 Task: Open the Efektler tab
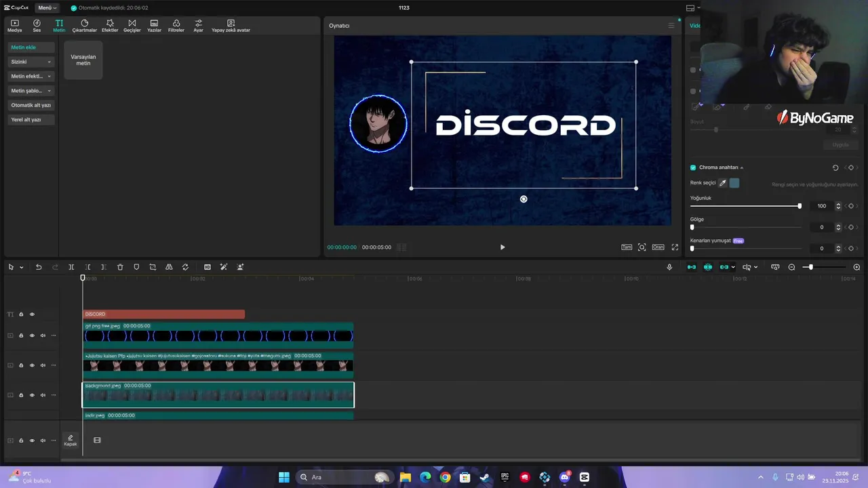pyautogui.click(x=110, y=26)
